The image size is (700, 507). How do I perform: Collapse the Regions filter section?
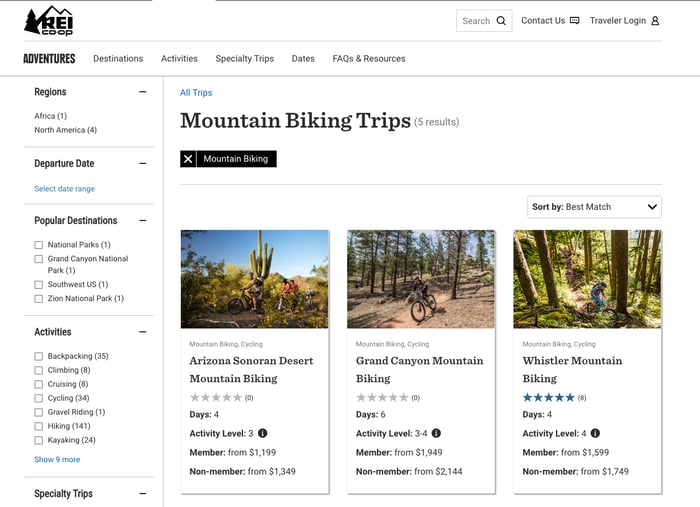143,92
